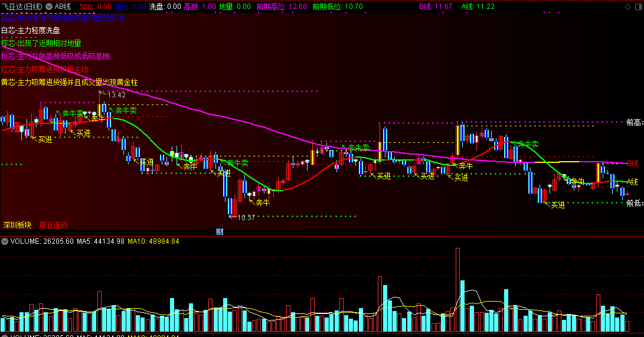Click the panel layout icon at top right
The image size is (644, 337).
[x=639, y=6]
